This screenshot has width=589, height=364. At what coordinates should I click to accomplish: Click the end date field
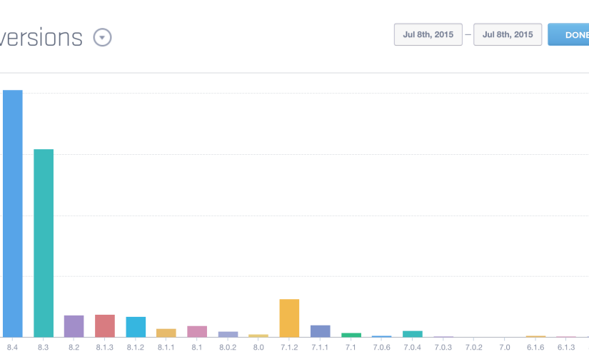tap(508, 34)
